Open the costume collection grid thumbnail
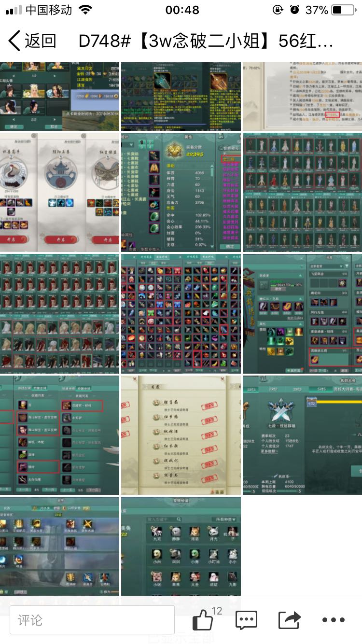Screen dimensions: 362x644 pyautogui.click(x=302, y=192)
